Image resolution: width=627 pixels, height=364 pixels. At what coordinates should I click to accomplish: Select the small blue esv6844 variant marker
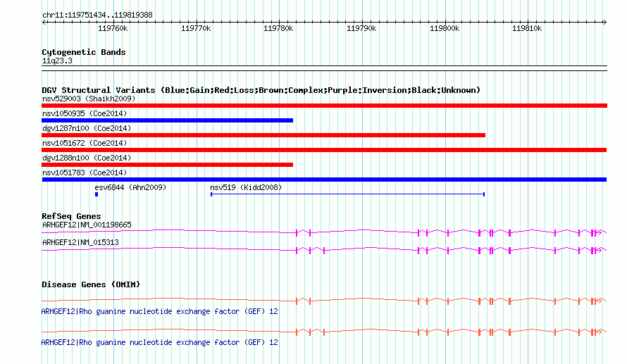click(97, 194)
